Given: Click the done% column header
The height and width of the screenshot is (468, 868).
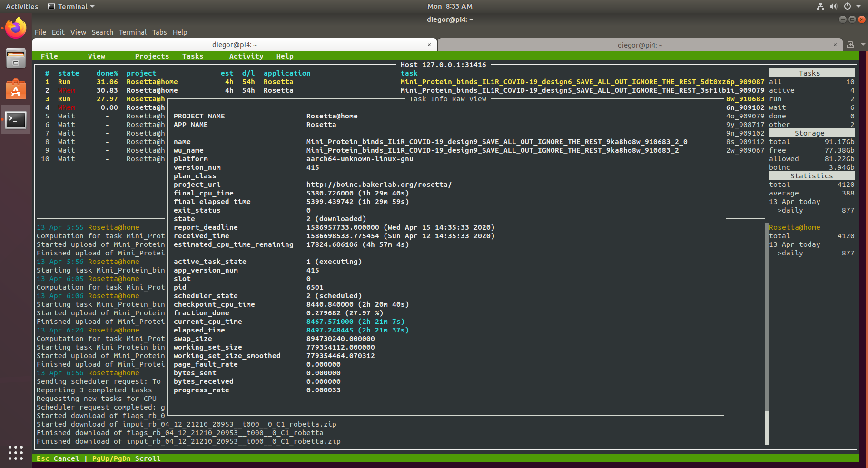Looking at the screenshot, I should pyautogui.click(x=107, y=73).
